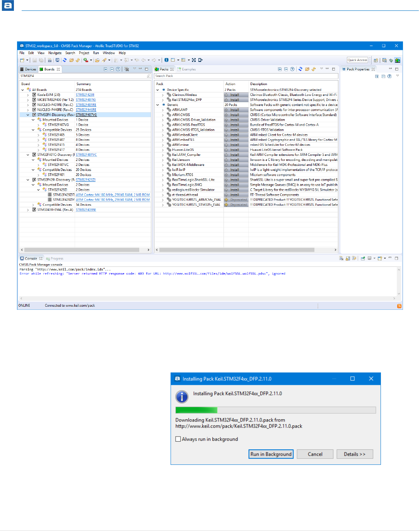Click the open-folder import icon in Packs view toolbar
This screenshot has height=531, width=420.
click(x=307, y=69)
